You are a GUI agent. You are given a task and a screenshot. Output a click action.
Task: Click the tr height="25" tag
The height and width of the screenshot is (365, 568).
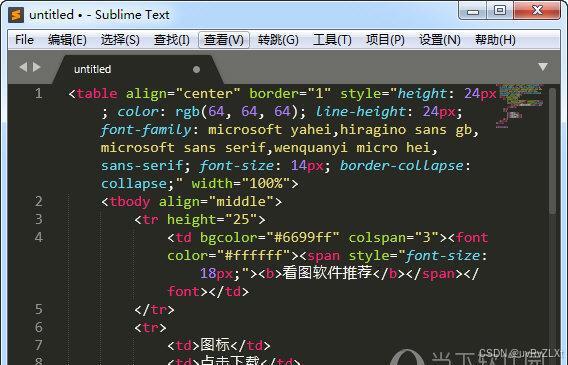click(x=200, y=219)
